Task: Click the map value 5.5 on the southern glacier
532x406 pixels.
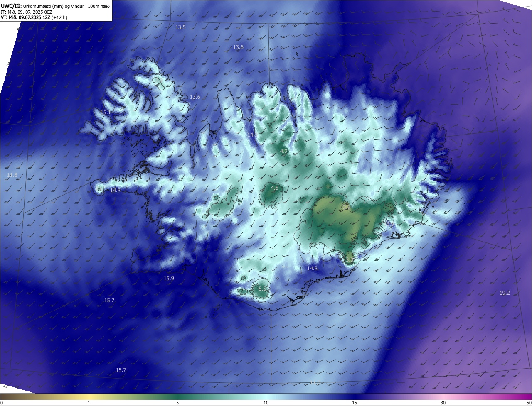Action: click(x=262, y=289)
